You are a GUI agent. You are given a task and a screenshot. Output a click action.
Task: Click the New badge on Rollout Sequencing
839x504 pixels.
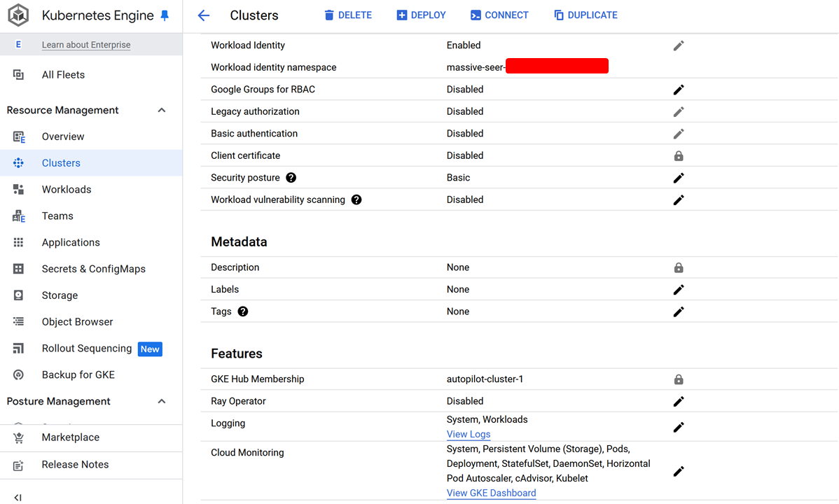(150, 349)
